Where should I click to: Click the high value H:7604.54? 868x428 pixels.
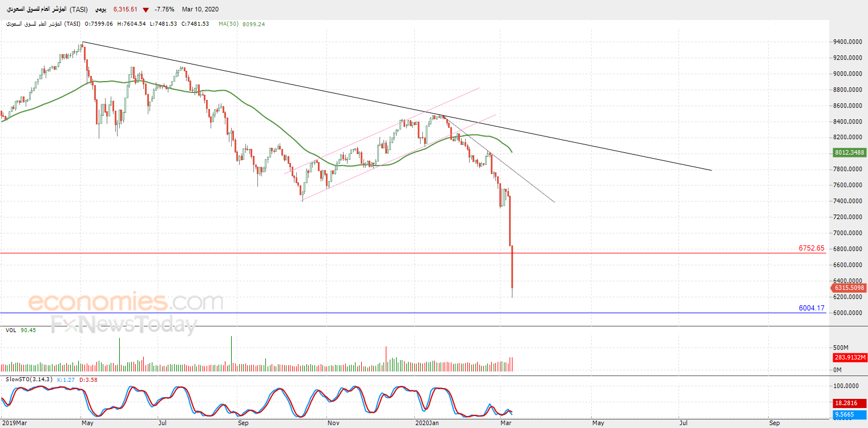click(130, 24)
